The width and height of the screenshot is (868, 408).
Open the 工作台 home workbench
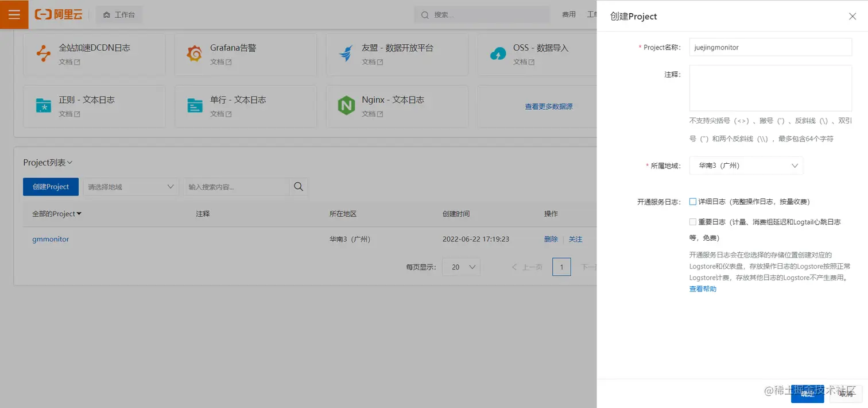point(119,14)
